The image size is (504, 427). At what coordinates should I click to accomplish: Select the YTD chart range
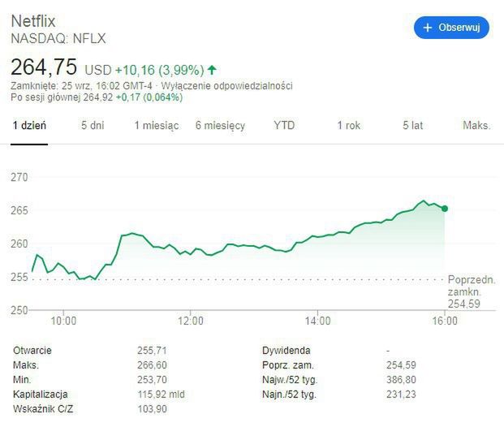point(284,126)
